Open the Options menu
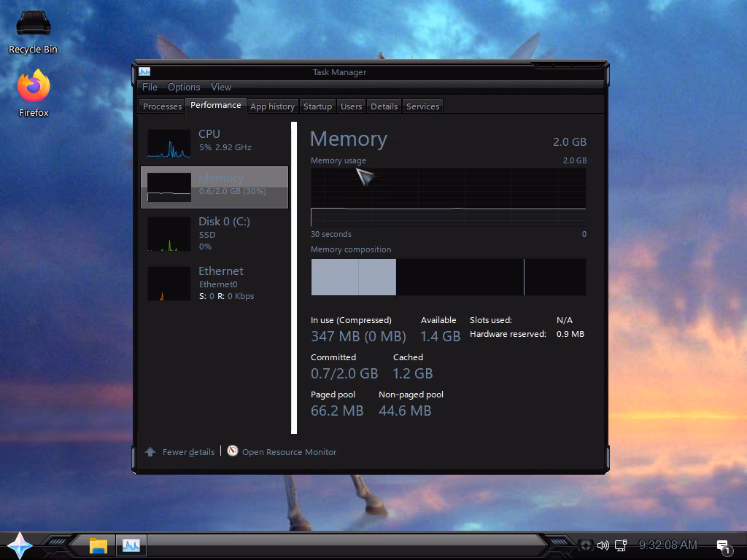Image resolution: width=747 pixels, height=560 pixels. [184, 87]
